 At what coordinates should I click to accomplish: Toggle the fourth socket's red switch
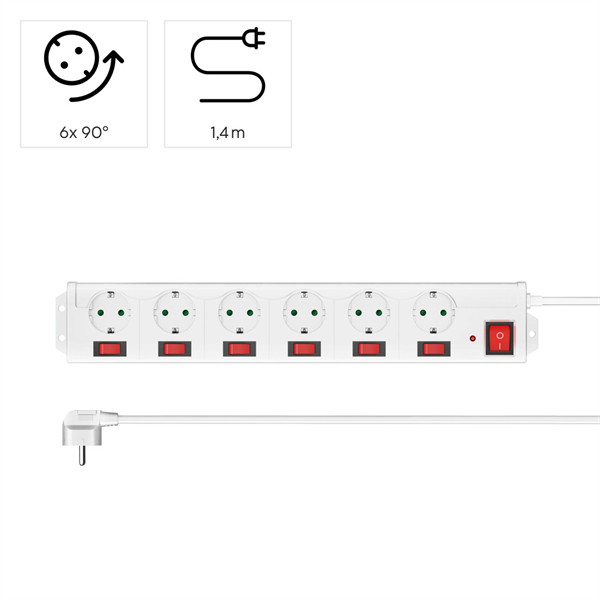coord(304,349)
